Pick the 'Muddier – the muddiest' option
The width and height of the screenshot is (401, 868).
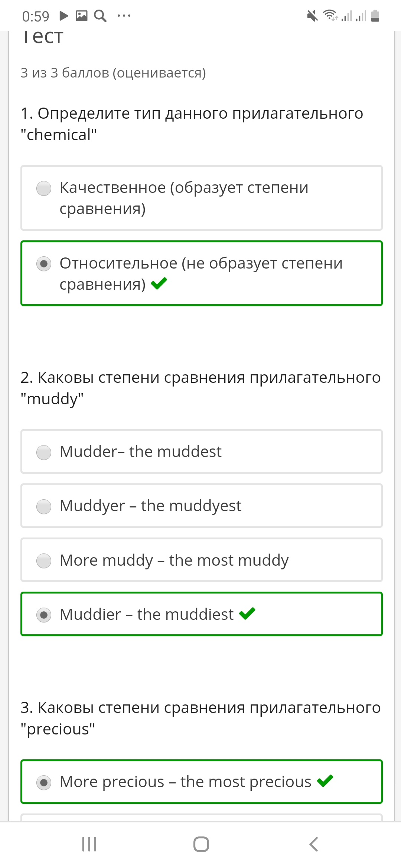pyautogui.click(x=202, y=614)
